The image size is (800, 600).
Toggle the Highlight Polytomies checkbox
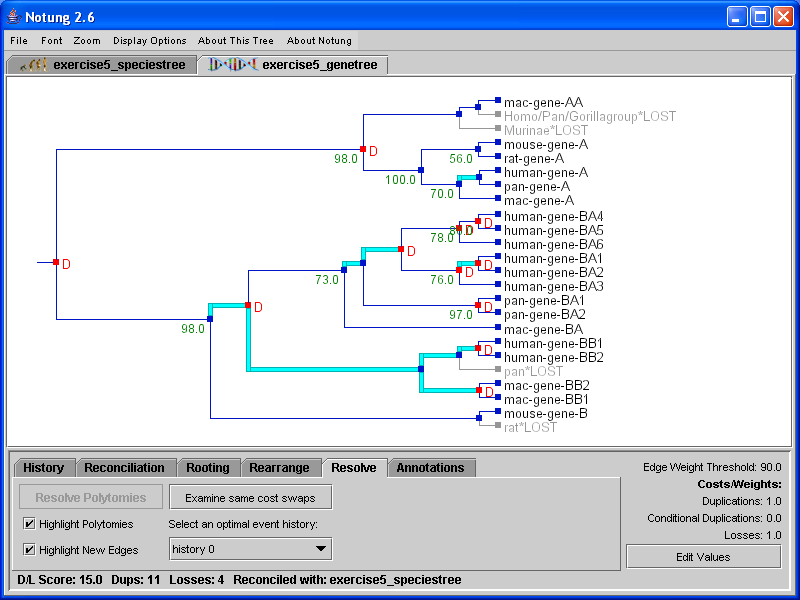coord(30,524)
